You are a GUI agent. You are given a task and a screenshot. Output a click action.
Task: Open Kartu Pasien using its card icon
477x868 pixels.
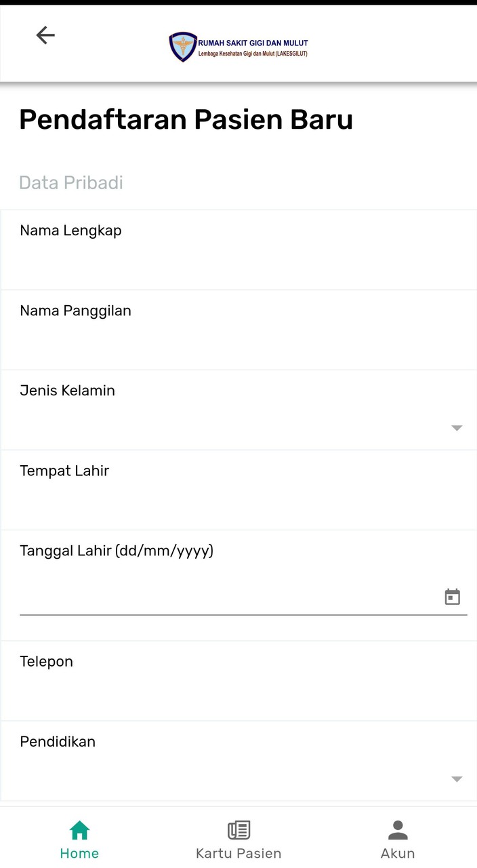238,829
